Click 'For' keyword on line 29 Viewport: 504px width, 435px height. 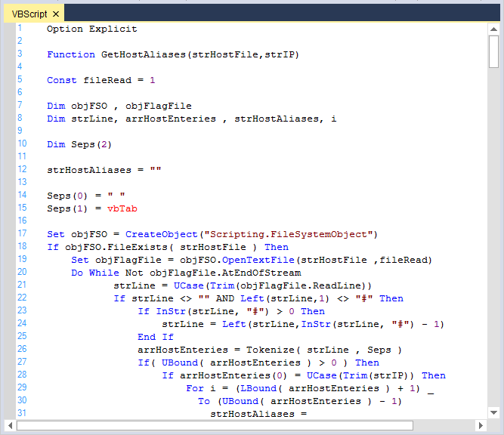pos(195,389)
